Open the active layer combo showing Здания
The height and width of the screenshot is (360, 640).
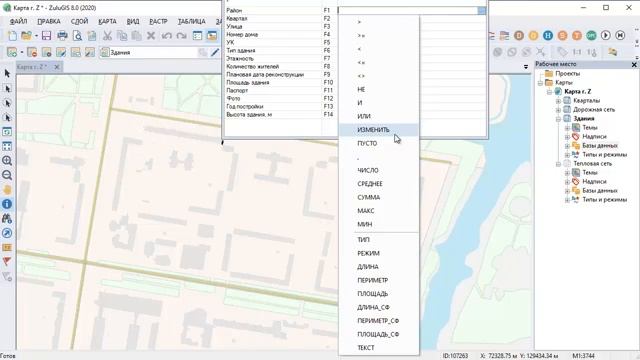pos(153,52)
